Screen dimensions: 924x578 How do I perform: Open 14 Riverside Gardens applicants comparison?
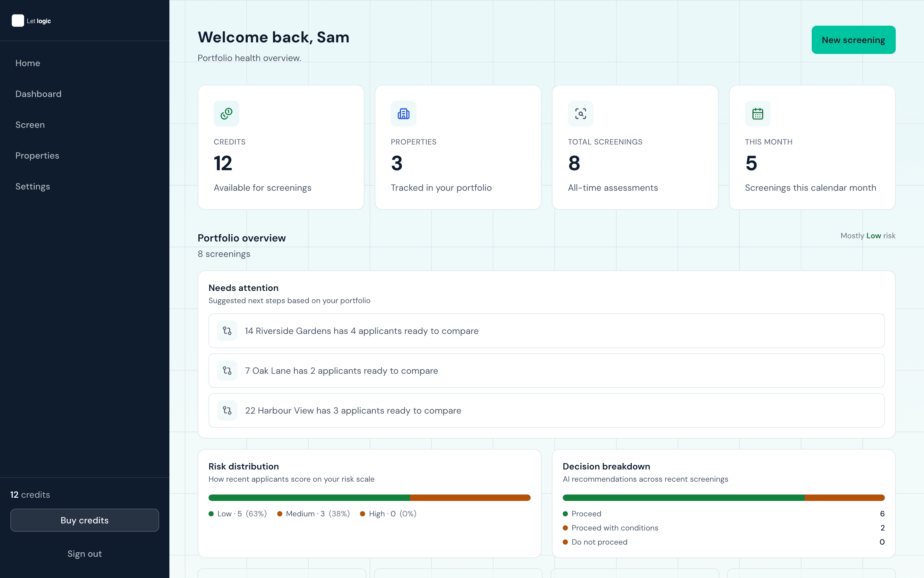[546, 331]
